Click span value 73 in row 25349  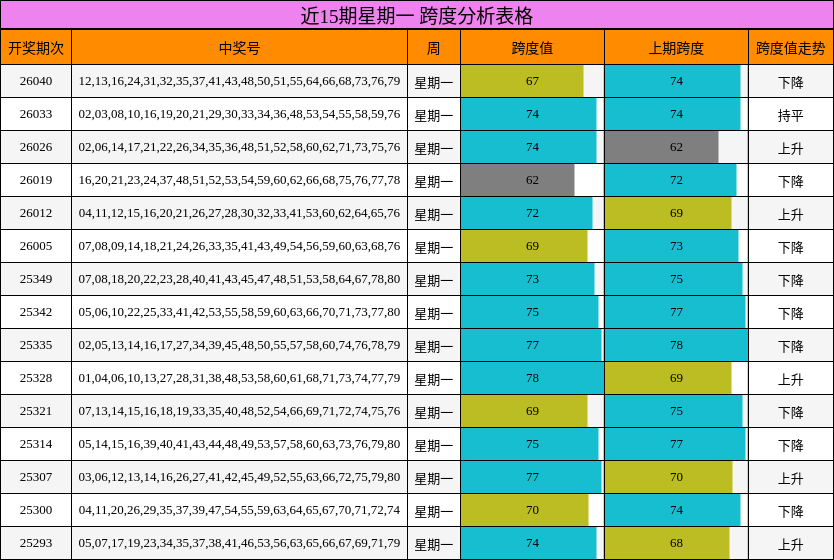pos(528,279)
